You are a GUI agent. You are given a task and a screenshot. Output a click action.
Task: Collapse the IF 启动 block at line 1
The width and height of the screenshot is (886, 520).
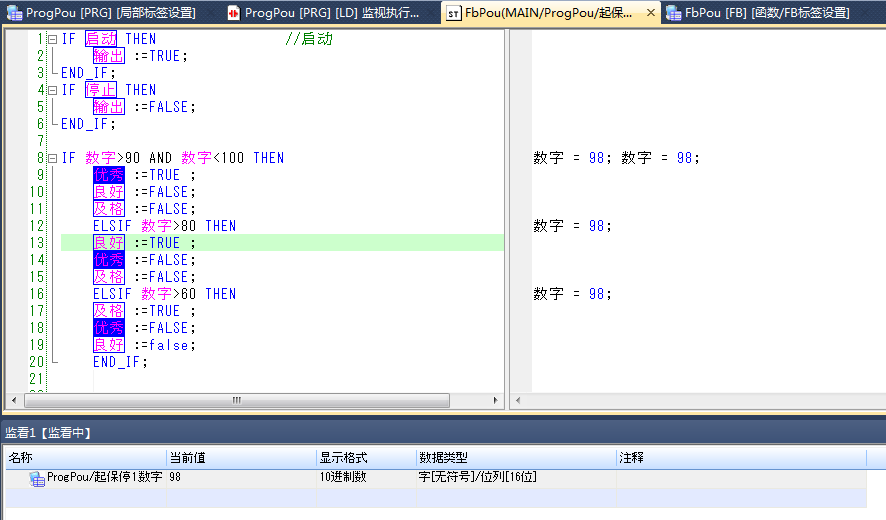pyautogui.click(x=51, y=39)
